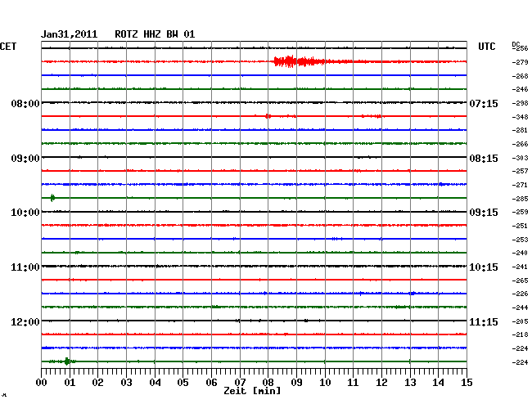Select minute 13 label on Zeit axis
The height and width of the screenshot is (404, 532).
pos(410,383)
